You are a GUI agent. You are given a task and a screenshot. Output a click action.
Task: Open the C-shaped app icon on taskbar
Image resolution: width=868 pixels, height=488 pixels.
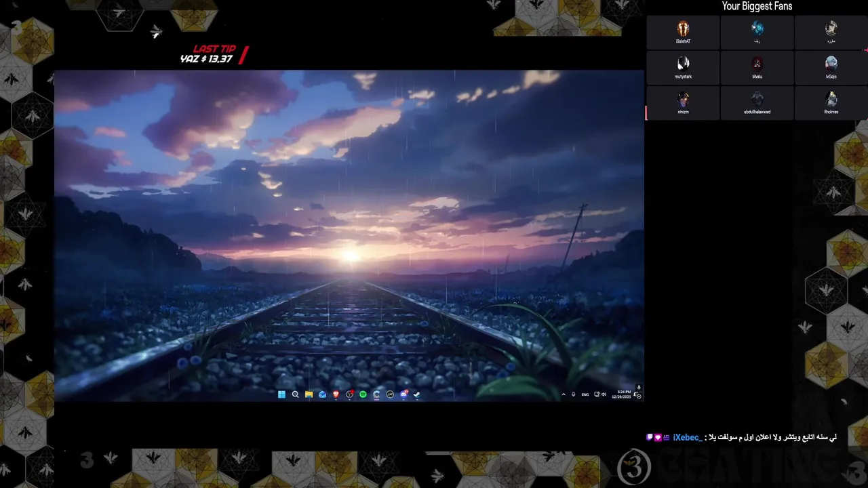376,394
